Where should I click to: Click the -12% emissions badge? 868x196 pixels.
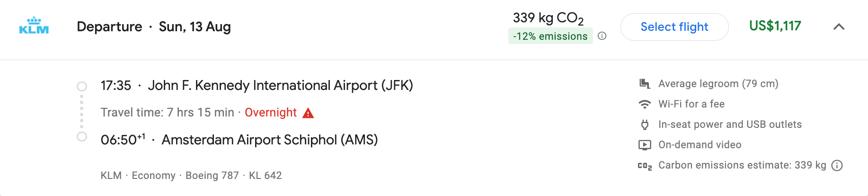(550, 36)
